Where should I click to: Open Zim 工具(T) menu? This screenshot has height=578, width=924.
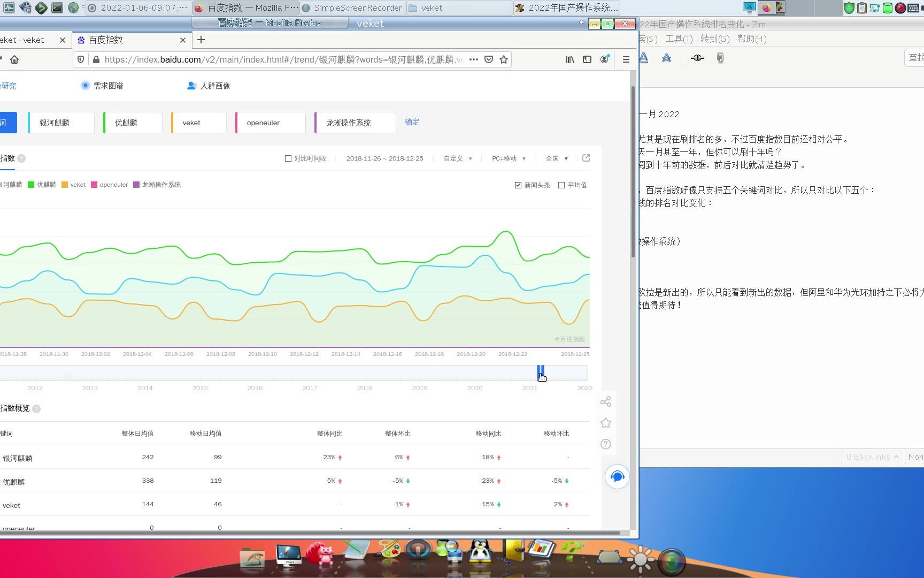(x=679, y=39)
